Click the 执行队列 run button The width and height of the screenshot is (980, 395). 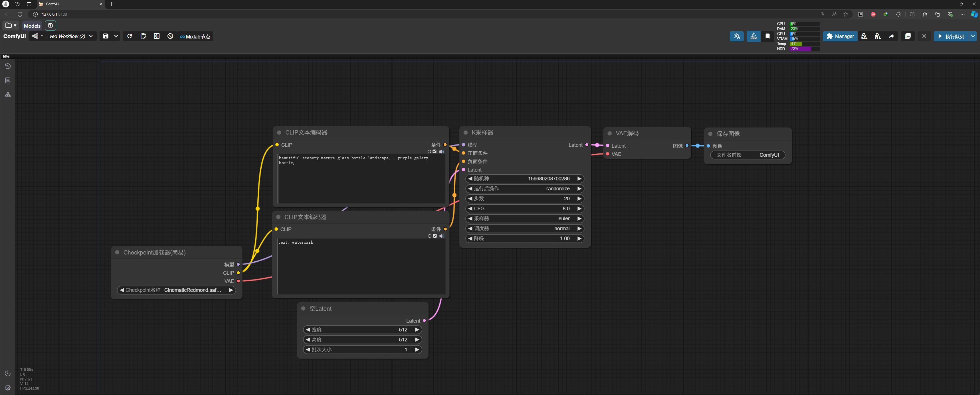[x=951, y=36]
